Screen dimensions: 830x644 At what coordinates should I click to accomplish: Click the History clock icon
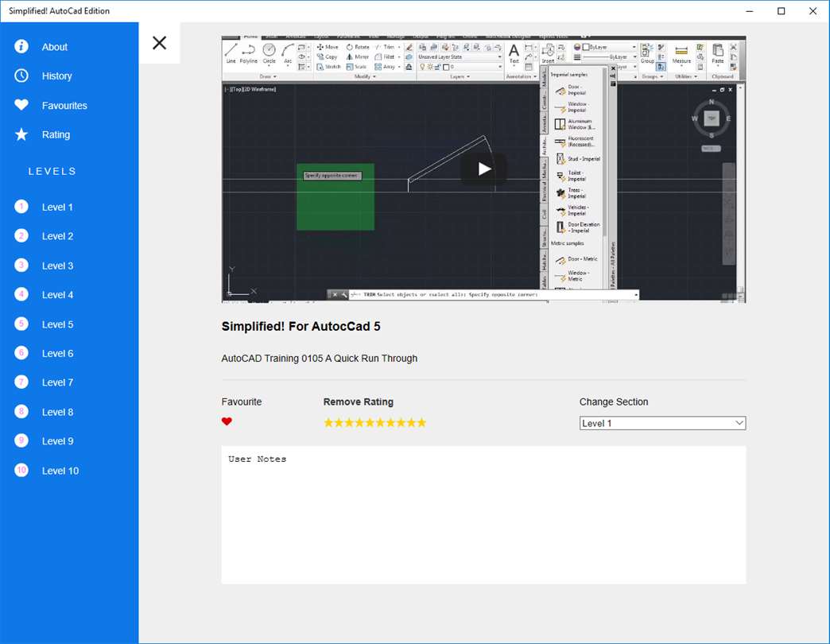(21, 76)
